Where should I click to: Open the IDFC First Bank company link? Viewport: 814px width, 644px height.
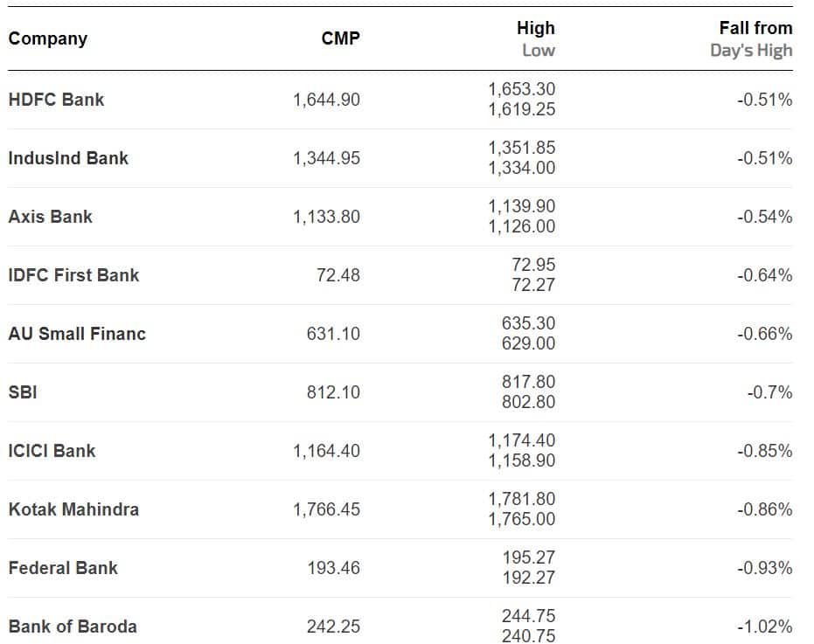[x=73, y=275]
